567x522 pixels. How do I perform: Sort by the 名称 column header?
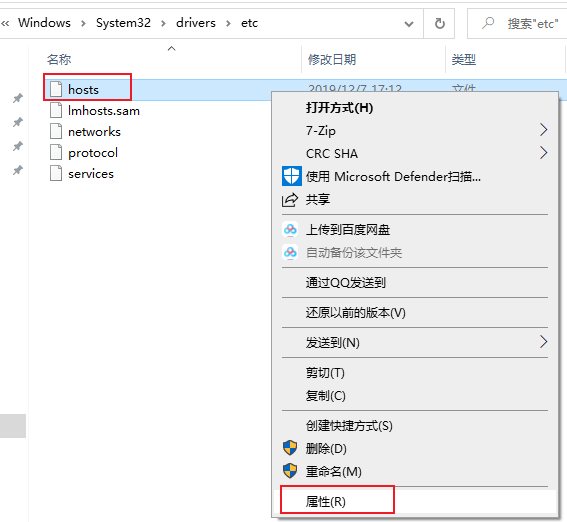coord(59,59)
